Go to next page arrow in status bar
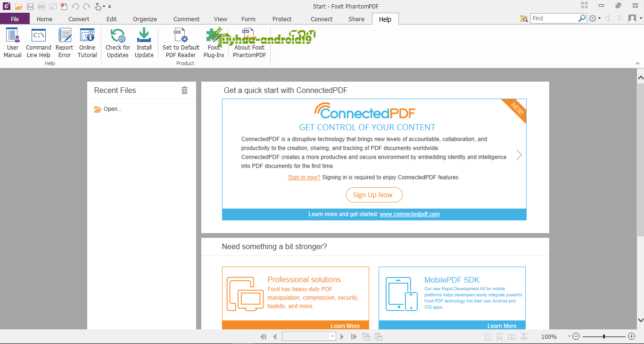The height and width of the screenshot is (344, 644). point(342,336)
